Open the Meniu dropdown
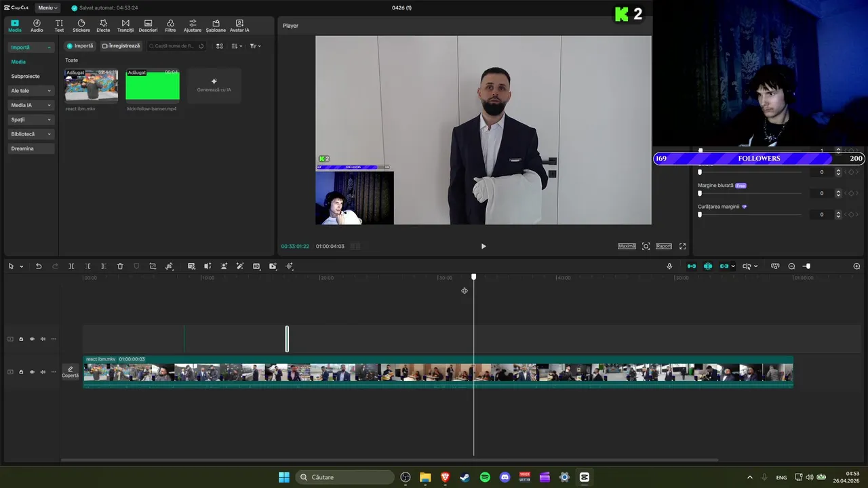The height and width of the screenshot is (488, 868). tap(47, 8)
